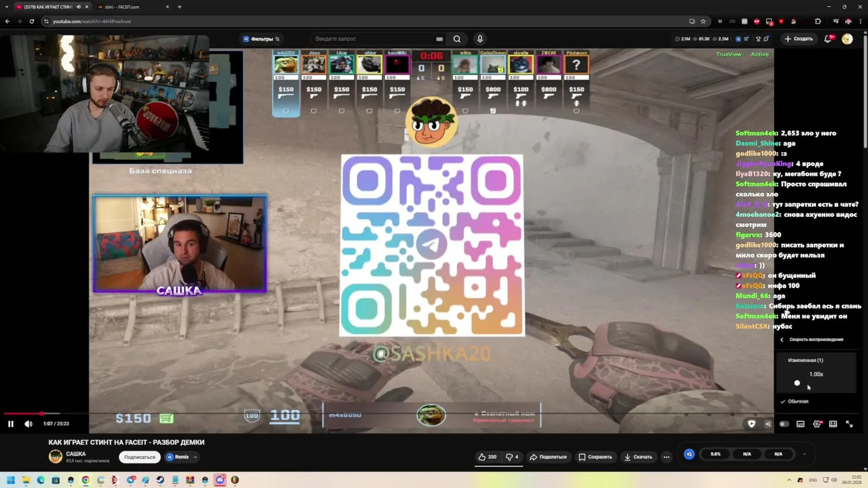Screen dimensions: 868x488
Task: Expand dropdown next to Remix
Action: (195, 457)
